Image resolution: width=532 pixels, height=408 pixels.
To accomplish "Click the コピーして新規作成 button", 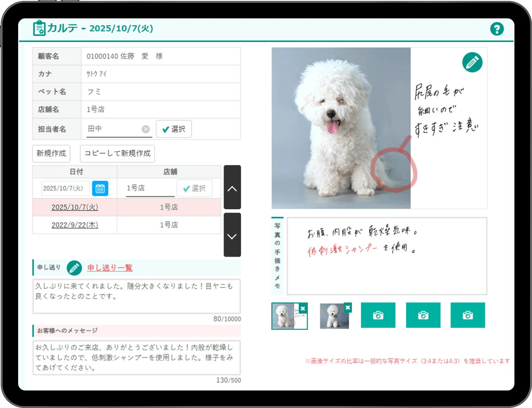I will pos(117,154).
